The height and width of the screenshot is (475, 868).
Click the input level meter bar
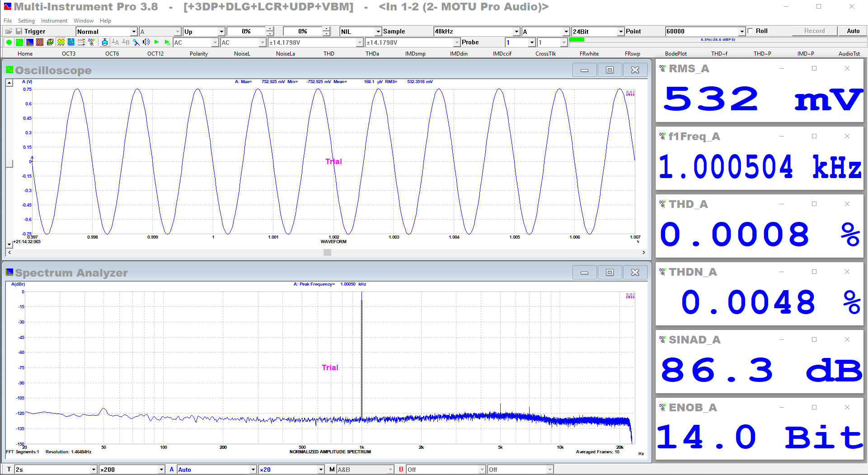pyautogui.click(x=717, y=40)
